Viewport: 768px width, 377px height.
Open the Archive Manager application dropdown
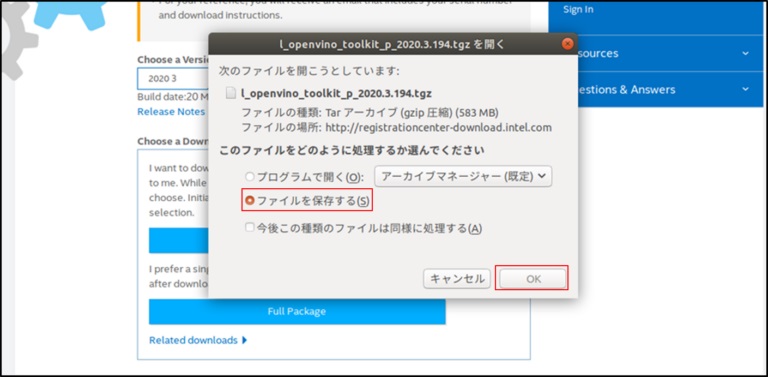point(463,177)
